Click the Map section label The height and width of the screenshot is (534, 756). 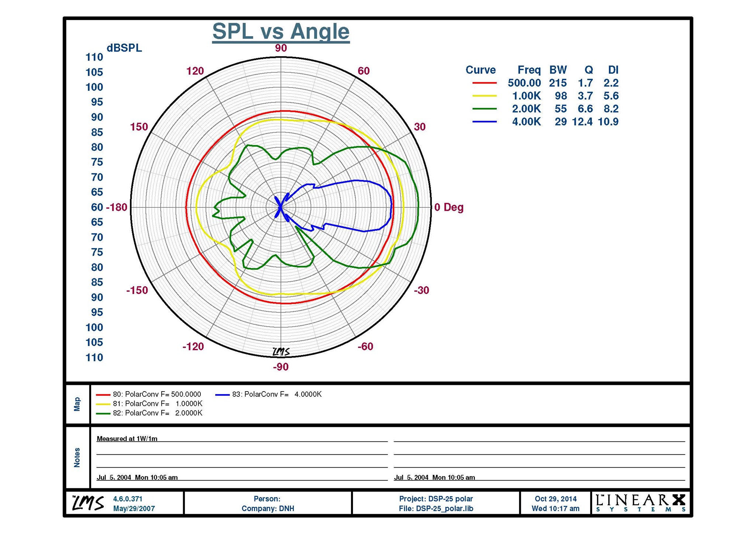pos(77,404)
